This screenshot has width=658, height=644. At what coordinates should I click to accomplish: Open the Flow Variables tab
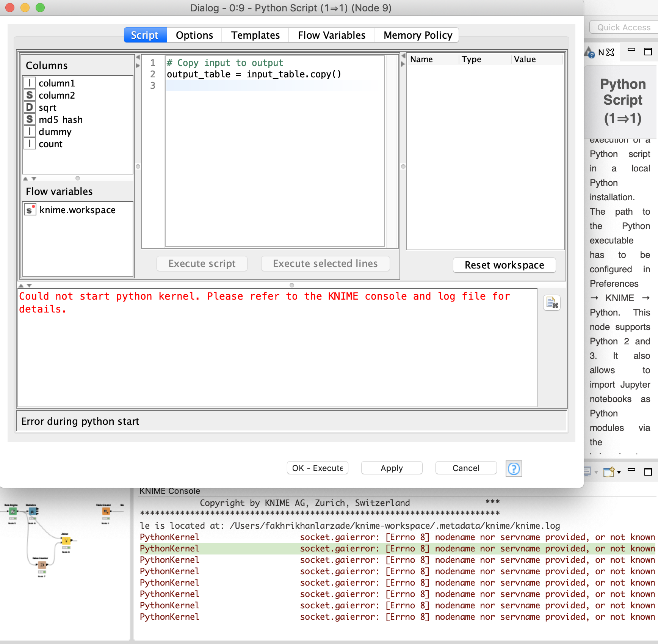click(x=331, y=35)
